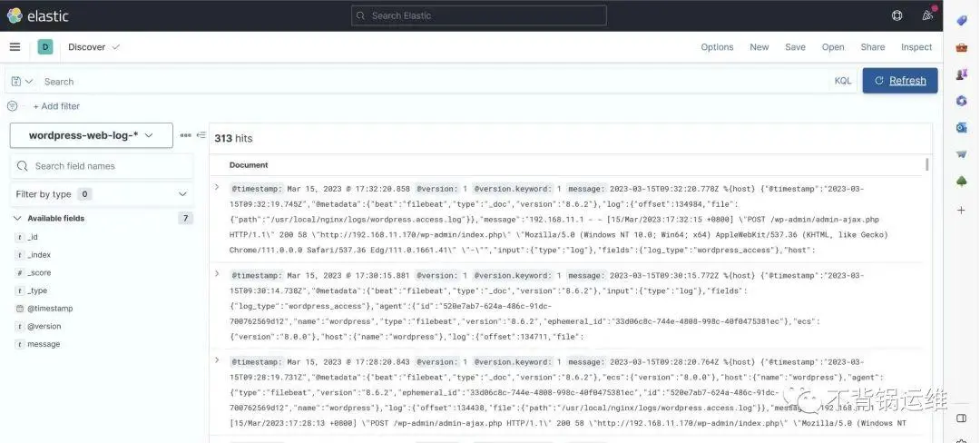Viewport: 980px width, 443px height.
Task: Open the wordpress-web-log-* index pattern dropdown
Action: tap(92, 135)
